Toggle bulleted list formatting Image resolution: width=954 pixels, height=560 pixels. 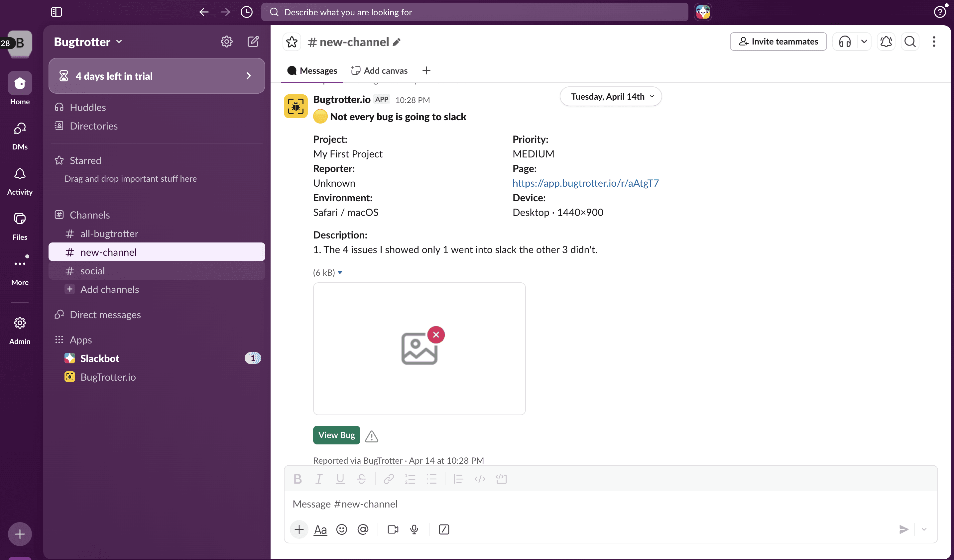coord(431,479)
